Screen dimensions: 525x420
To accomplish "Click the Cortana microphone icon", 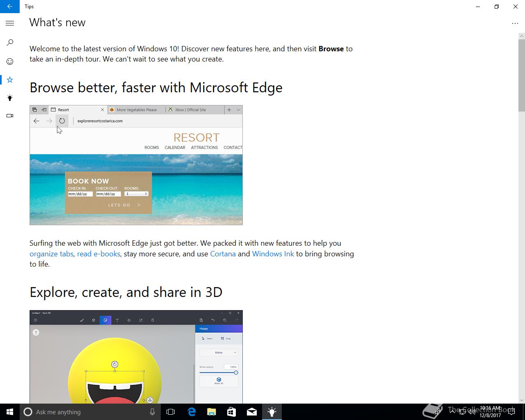I will click(x=152, y=412).
